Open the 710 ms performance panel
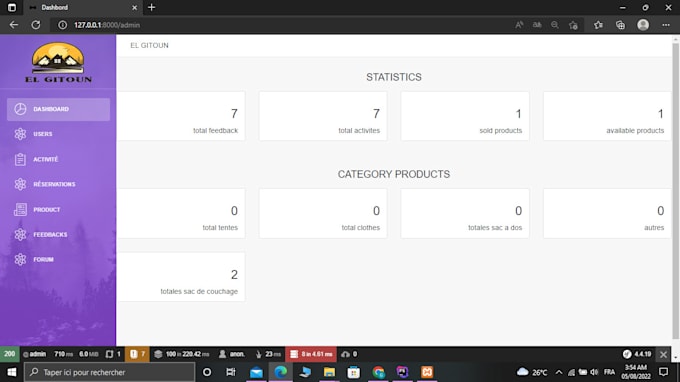Viewport: 680px width, 382px height. click(x=63, y=354)
